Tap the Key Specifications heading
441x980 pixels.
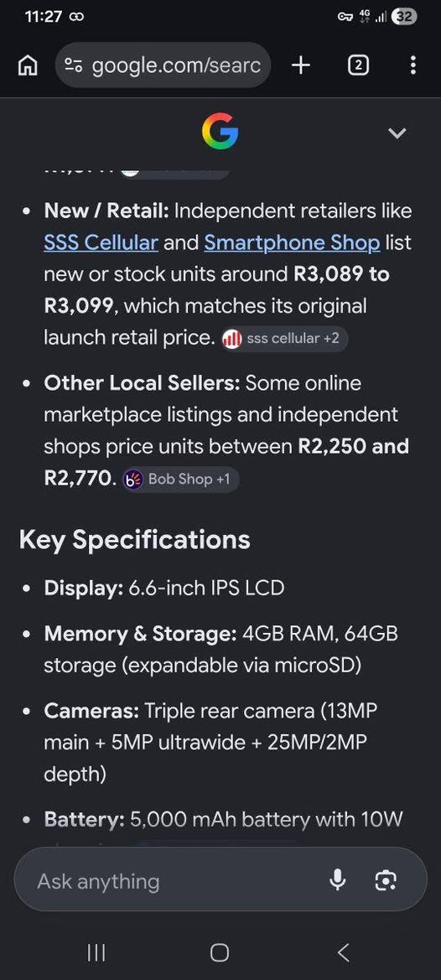(135, 540)
